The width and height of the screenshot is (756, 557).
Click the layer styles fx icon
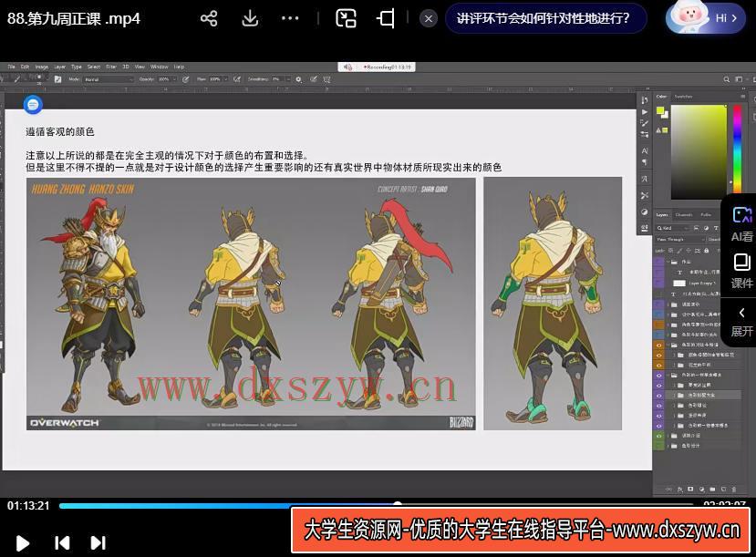coord(679,490)
